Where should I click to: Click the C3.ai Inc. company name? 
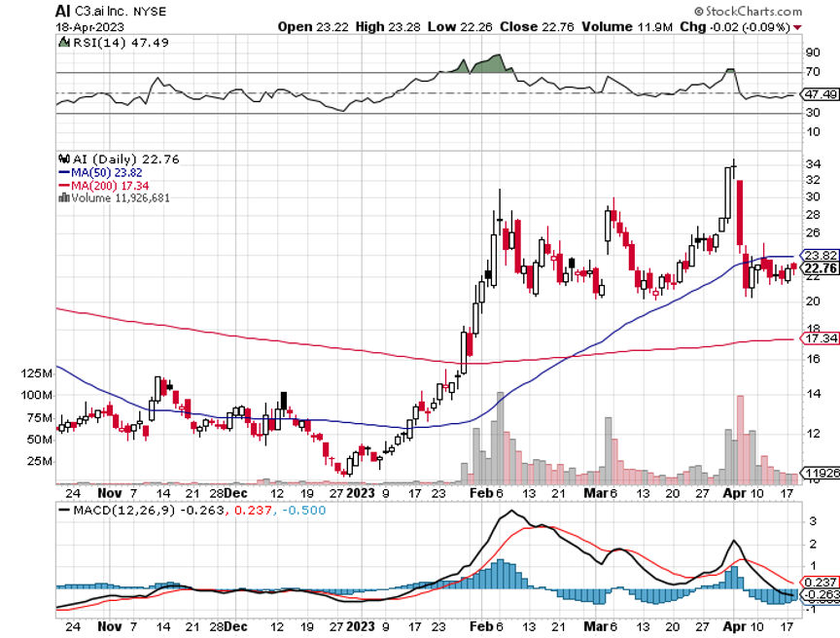(102, 12)
